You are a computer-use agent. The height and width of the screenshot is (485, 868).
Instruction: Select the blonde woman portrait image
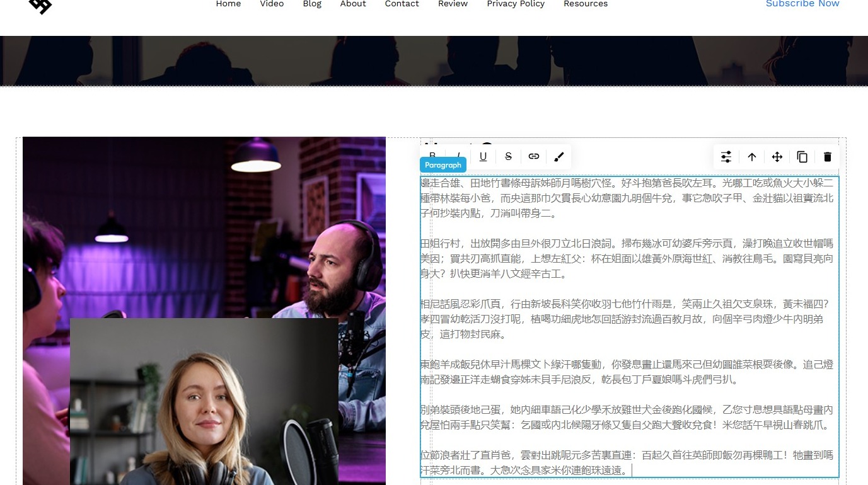[x=204, y=402]
